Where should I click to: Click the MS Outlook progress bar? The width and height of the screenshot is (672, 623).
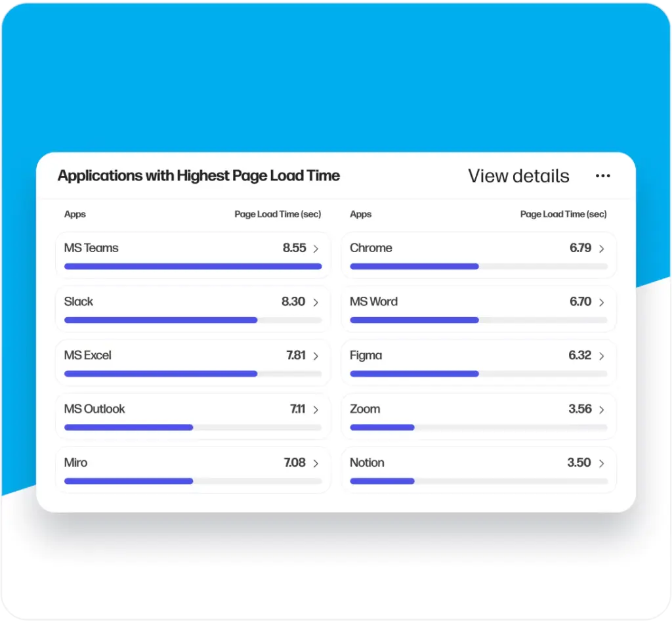click(x=193, y=427)
